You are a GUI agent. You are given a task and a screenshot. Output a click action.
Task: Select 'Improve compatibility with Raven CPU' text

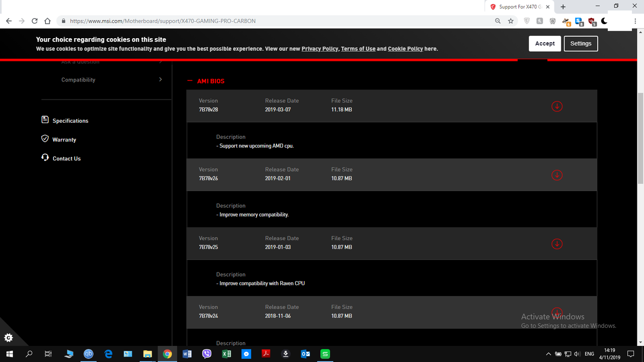[261, 284]
